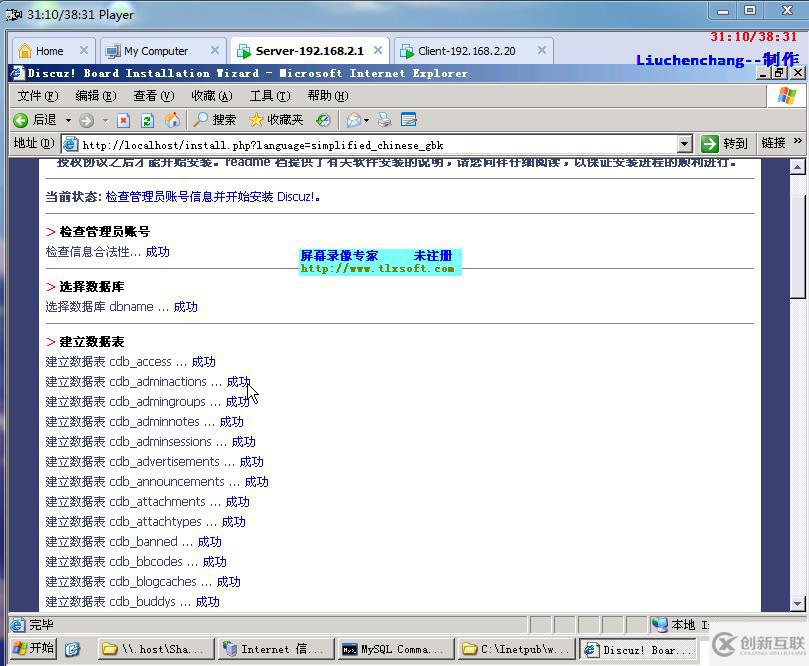The height and width of the screenshot is (666, 809).
Task: Open the 收藏夹 favorites star
Action: [256, 120]
